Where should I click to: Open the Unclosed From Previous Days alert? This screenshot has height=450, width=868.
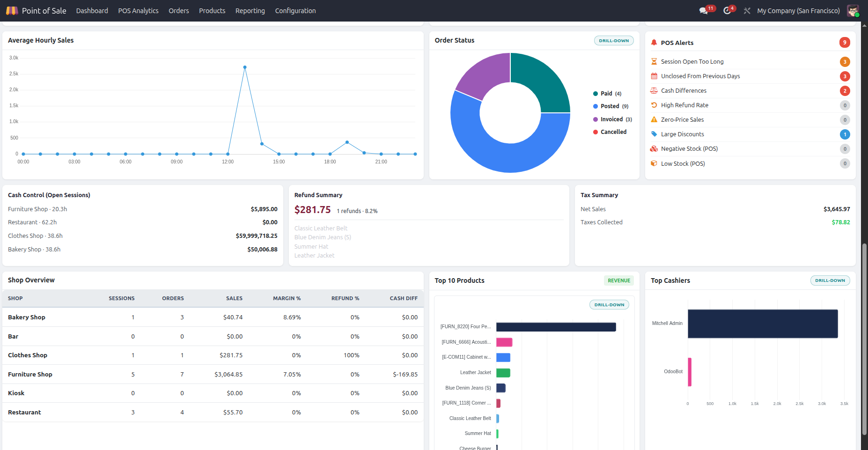click(750, 76)
